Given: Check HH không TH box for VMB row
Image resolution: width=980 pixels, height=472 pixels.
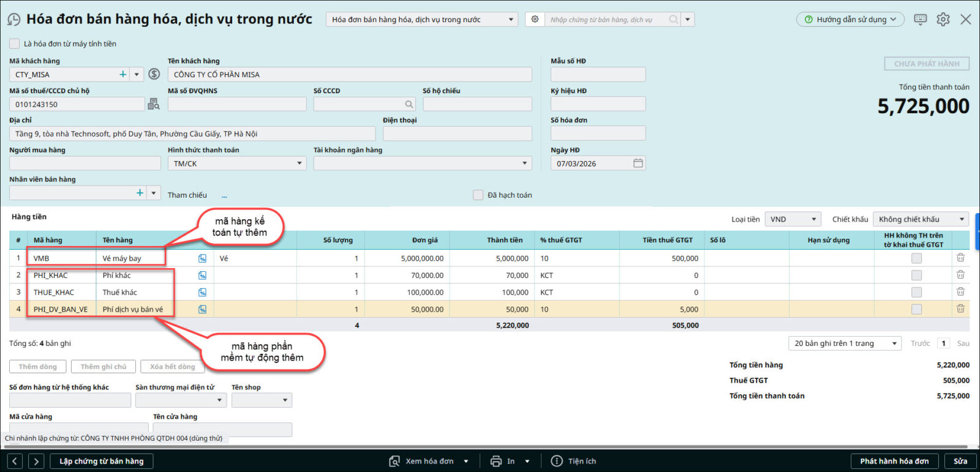Looking at the screenshot, I should (916, 258).
